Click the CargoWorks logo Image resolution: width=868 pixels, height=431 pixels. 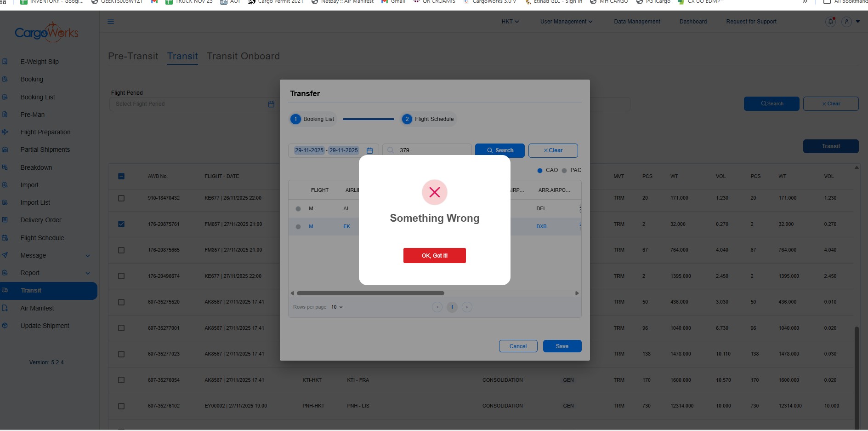click(46, 33)
